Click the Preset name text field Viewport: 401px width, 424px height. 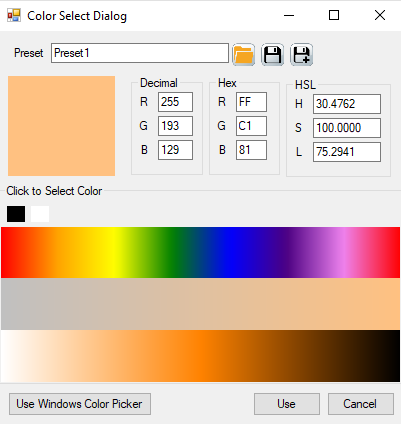pyautogui.click(x=140, y=53)
